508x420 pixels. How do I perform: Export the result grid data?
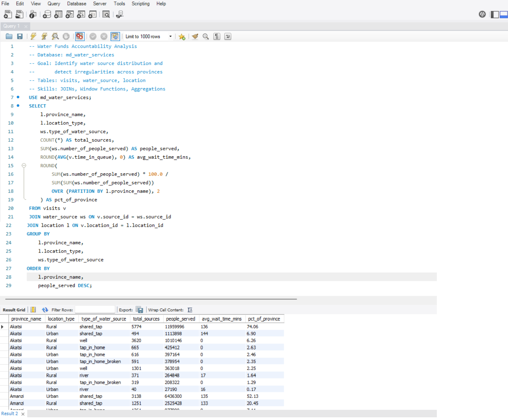point(140,309)
